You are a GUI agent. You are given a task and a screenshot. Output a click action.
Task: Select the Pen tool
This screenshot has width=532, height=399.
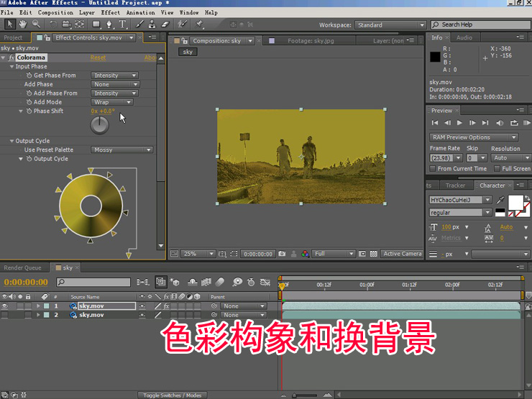(x=109, y=24)
